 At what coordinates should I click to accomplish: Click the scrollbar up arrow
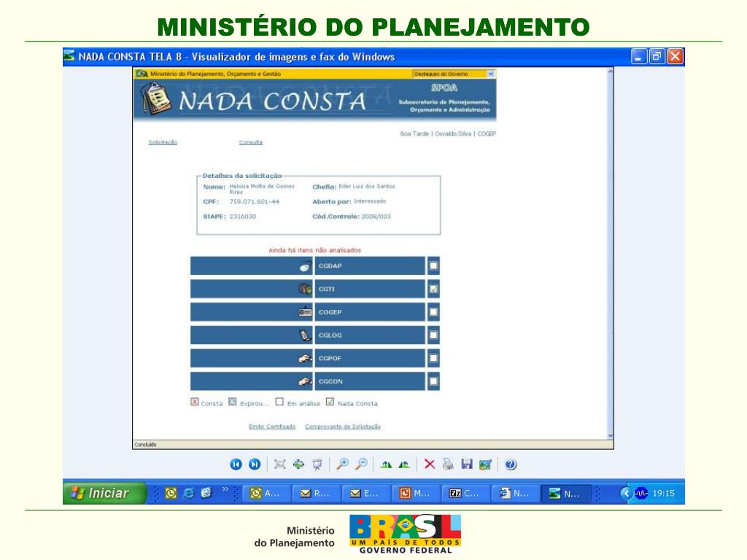click(611, 71)
